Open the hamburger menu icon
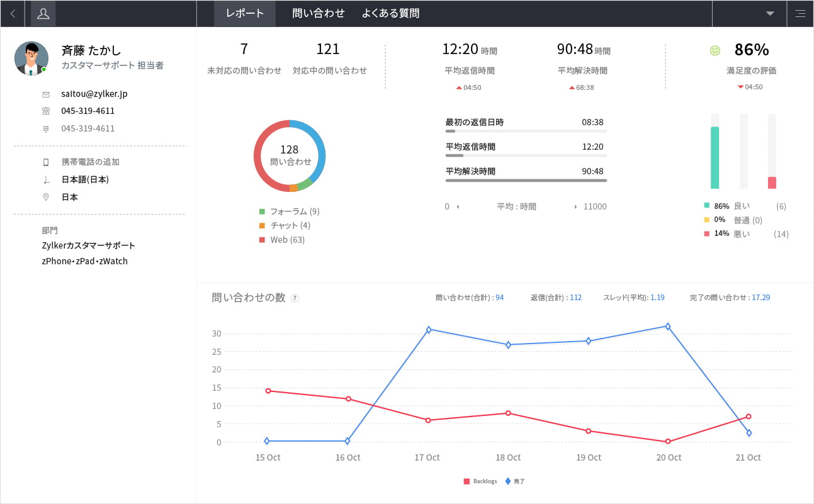 [800, 13]
